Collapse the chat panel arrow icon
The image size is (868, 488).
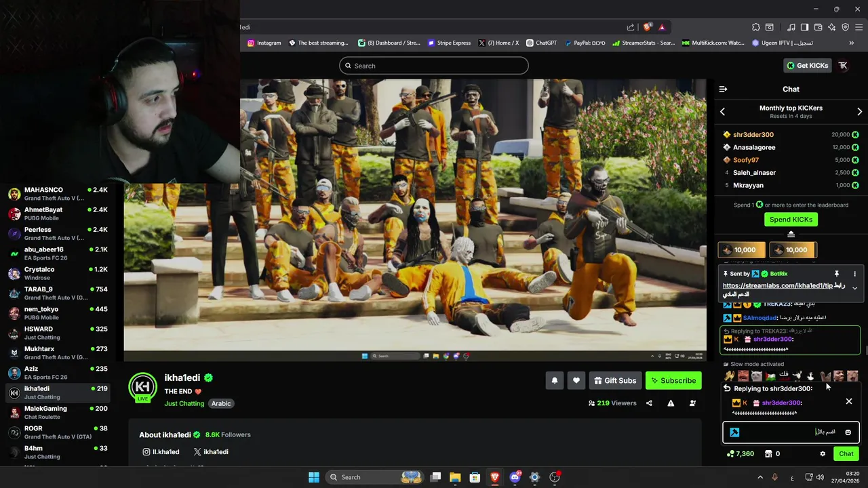tap(723, 89)
